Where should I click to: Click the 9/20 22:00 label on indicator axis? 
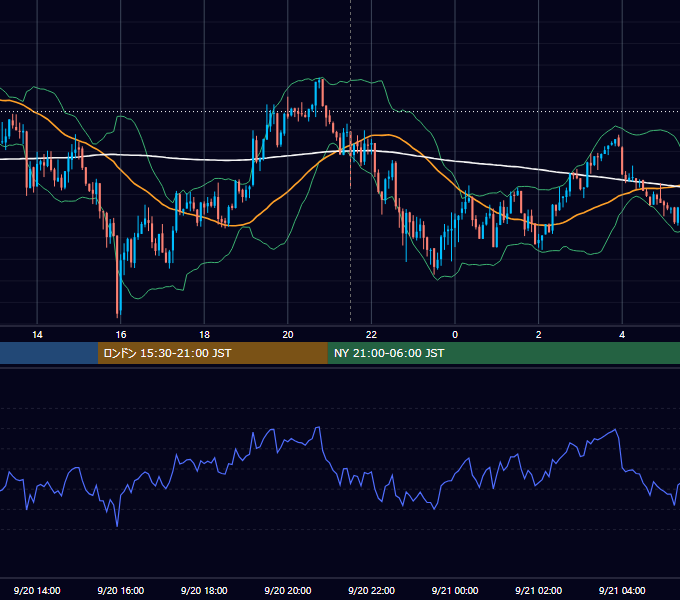tap(371, 590)
